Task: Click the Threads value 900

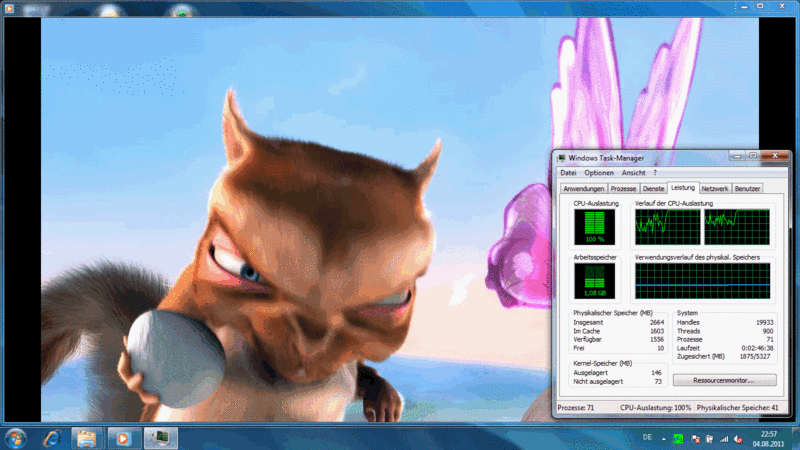Action: [768, 331]
